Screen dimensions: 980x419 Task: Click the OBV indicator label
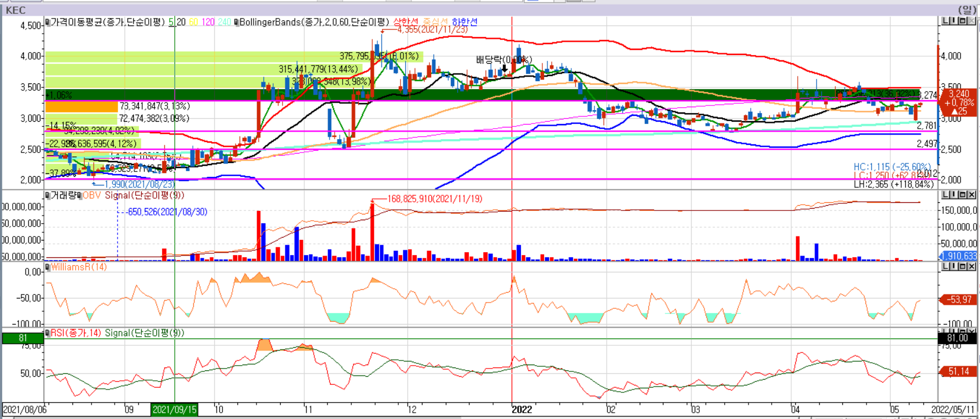click(x=91, y=195)
